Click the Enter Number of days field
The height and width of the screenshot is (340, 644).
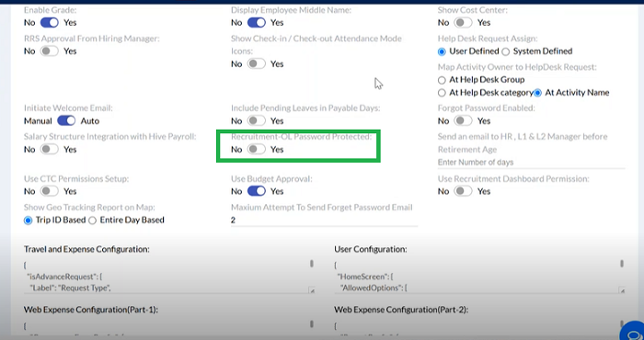(x=531, y=163)
